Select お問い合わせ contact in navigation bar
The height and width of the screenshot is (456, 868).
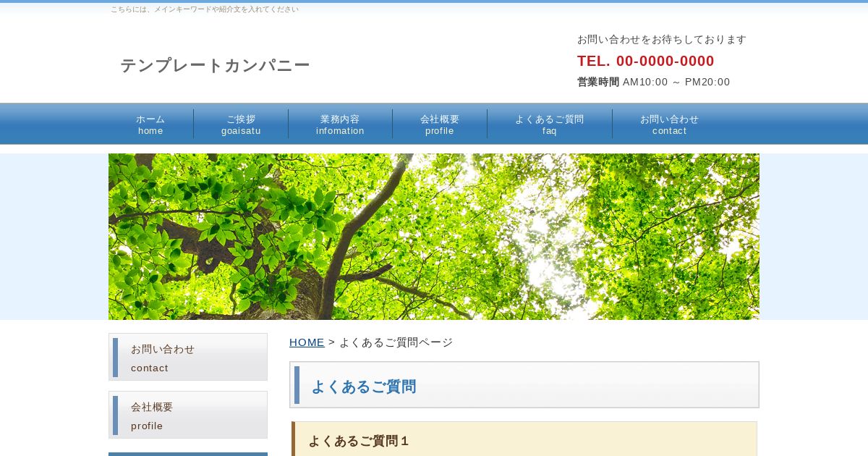670,124
